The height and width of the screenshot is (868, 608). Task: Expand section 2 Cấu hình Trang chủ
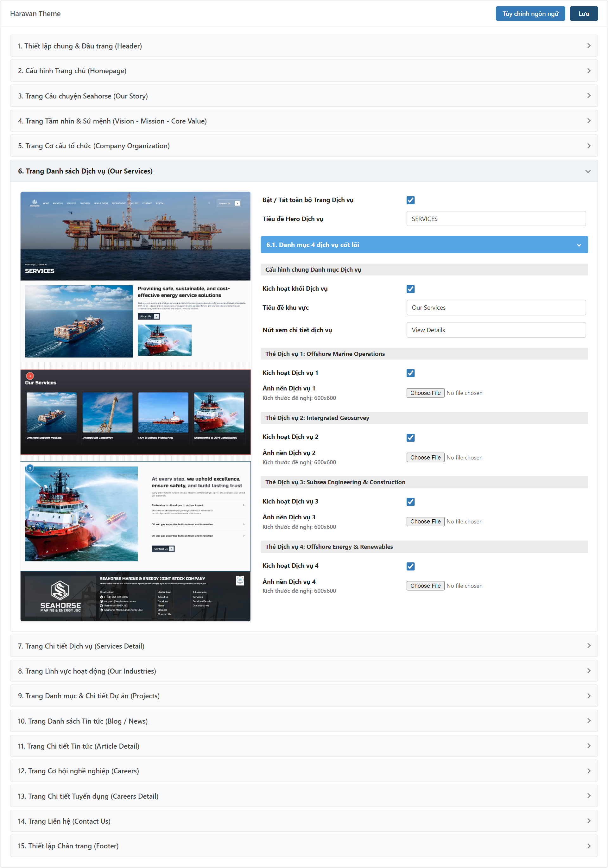coord(304,71)
